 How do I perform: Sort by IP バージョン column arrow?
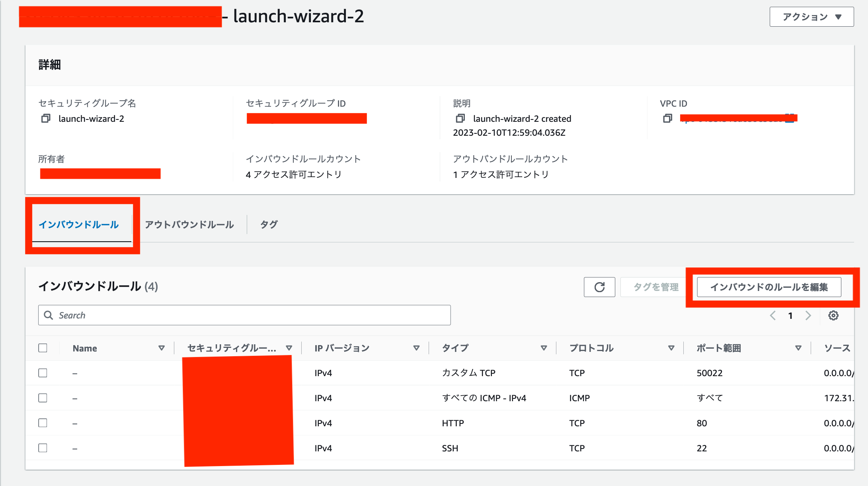416,348
